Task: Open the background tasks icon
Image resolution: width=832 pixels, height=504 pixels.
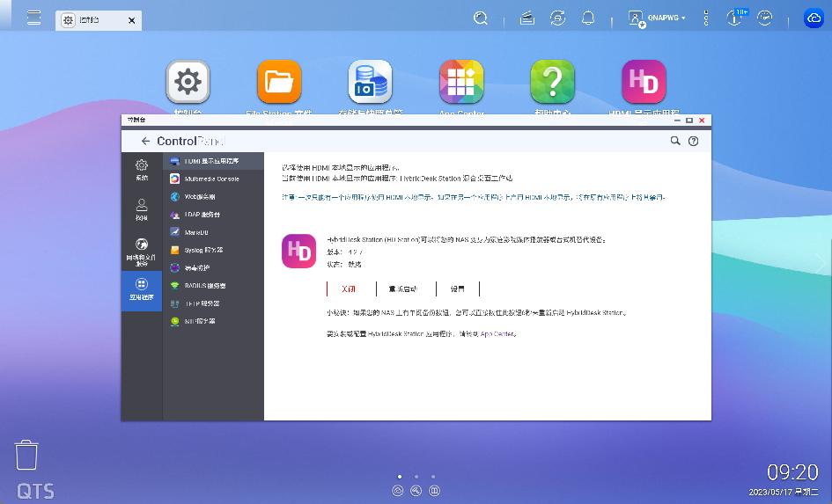Action: (526, 18)
